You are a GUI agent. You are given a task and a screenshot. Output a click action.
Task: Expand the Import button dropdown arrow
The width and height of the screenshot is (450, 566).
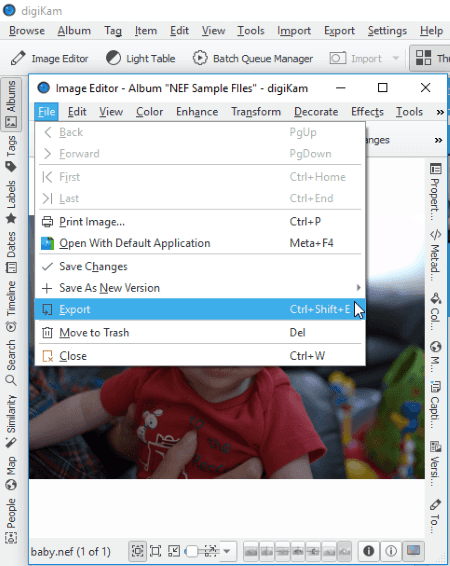396,58
